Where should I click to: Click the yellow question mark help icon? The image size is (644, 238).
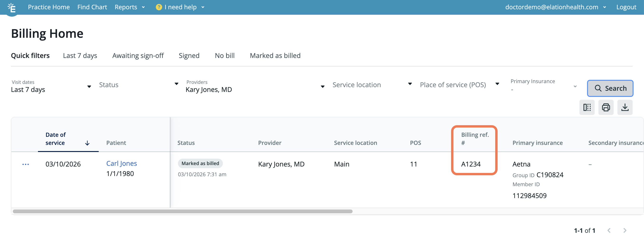click(159, 7)
